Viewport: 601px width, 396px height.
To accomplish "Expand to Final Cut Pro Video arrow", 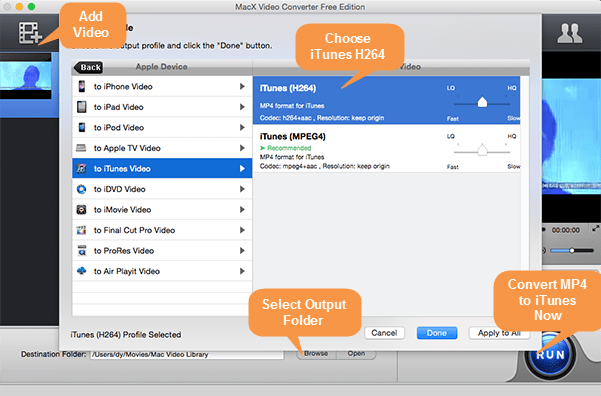I will [242, 230].
